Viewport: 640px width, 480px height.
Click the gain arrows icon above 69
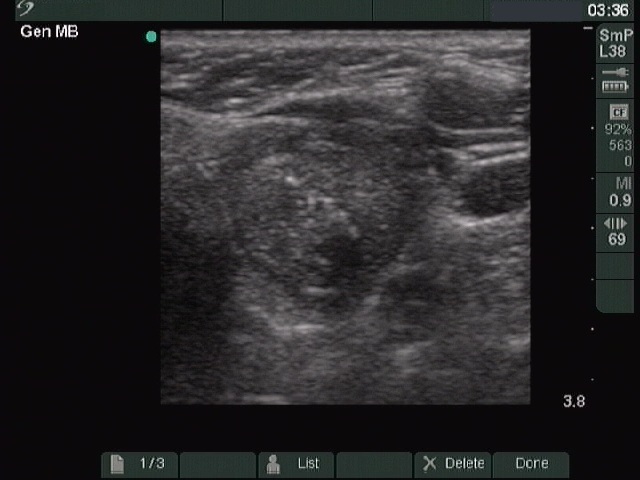(x=617, y=223)
